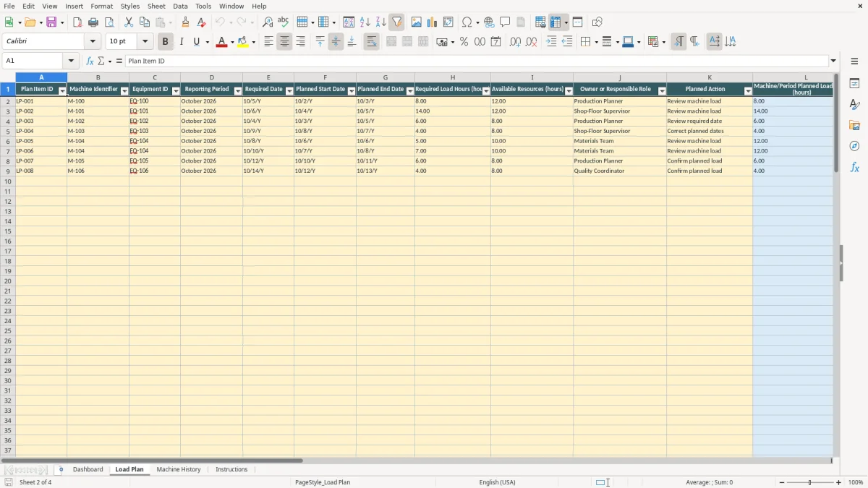Viewport: 868px width, 488px height.
Task: Switch to the Dashboard sheet tab
Action: point(88,469)
